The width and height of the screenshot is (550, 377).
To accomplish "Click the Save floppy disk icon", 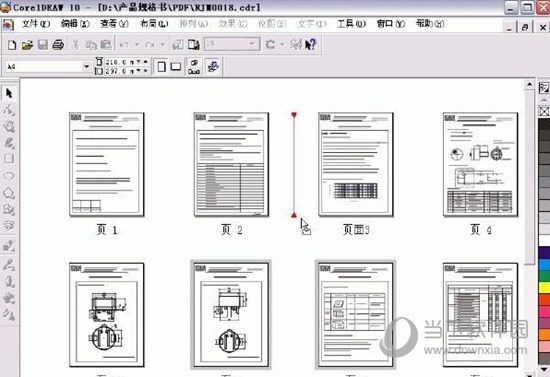I will tap(42, 45).
